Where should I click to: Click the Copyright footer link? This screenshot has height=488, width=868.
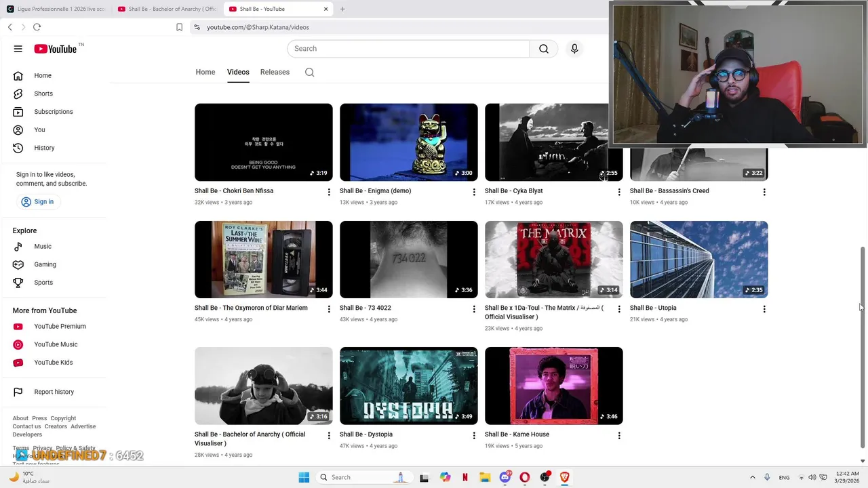click(63, 418)
